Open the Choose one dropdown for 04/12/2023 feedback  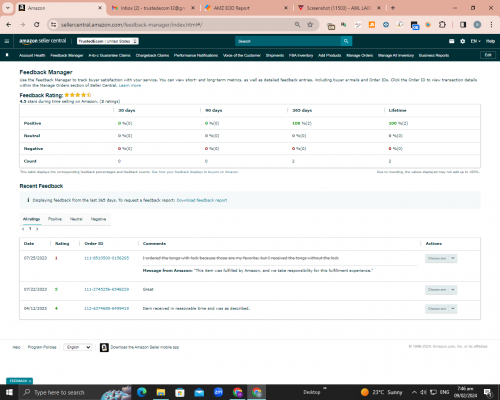441,309
